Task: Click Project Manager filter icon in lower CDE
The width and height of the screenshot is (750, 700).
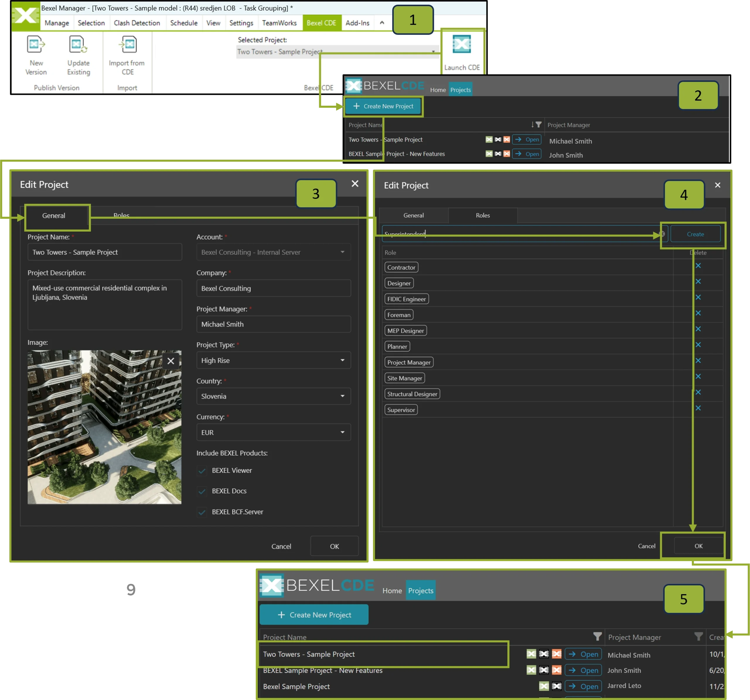Action: coord(698,637)
